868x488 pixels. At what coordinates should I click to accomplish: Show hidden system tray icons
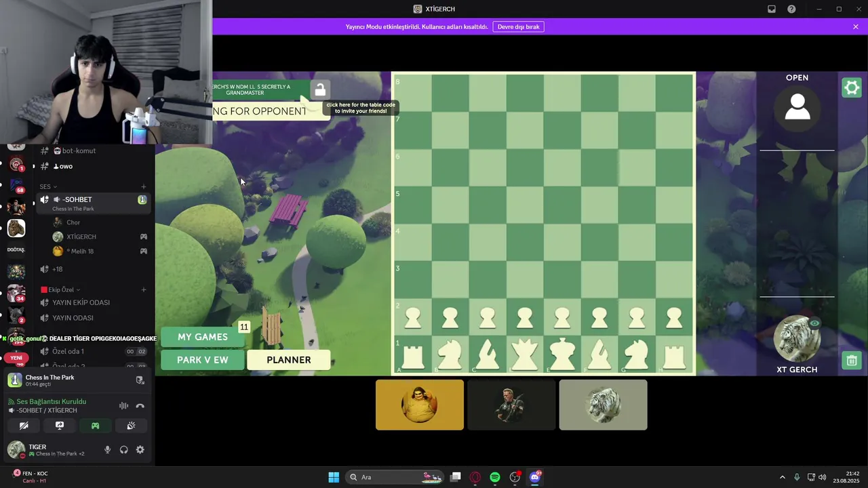[x=782, y=477]
